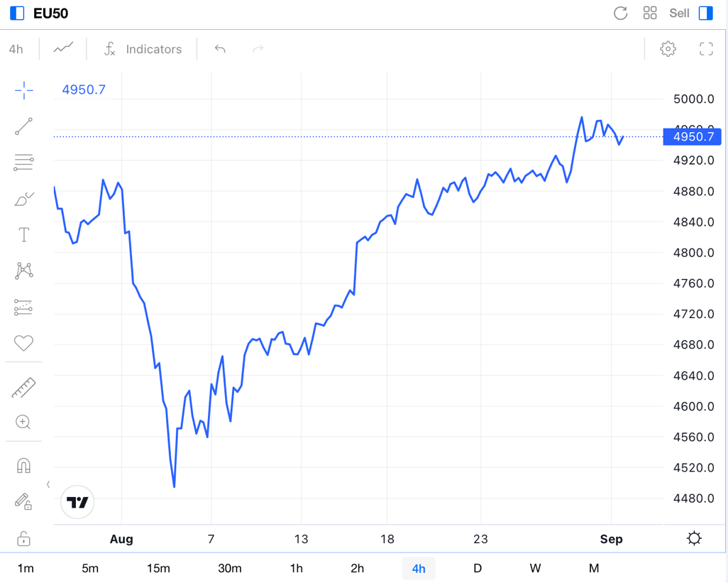
Task: Select the brush drawing tool
Action: pos(23,199)
